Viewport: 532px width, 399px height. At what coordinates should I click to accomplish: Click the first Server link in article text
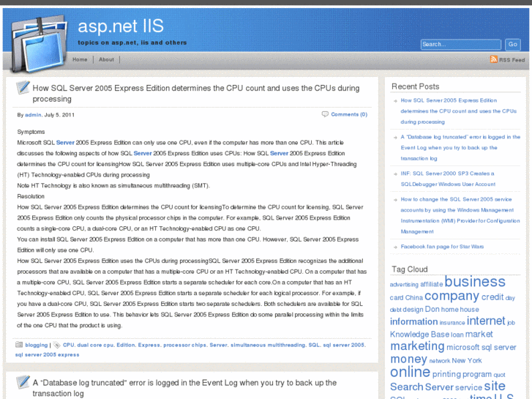65,143
